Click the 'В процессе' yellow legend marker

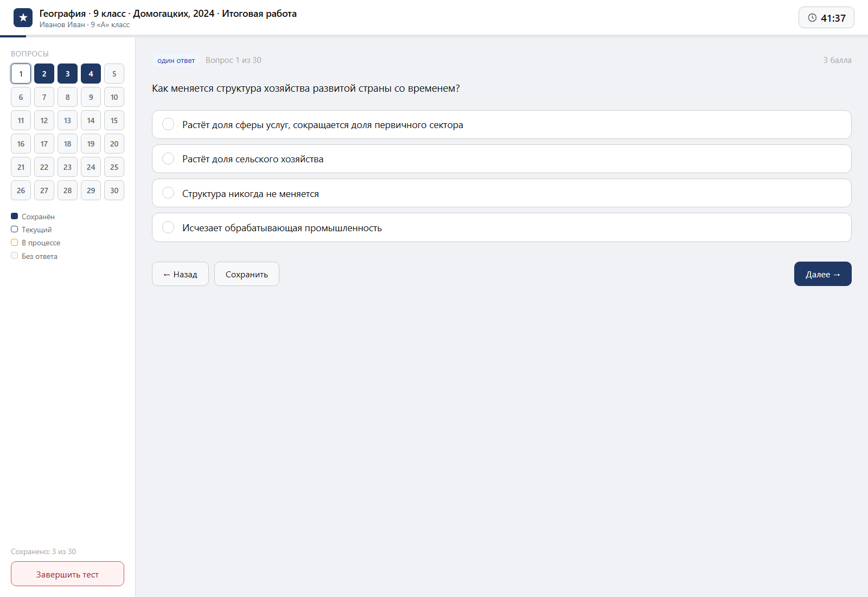pos(15,243)
